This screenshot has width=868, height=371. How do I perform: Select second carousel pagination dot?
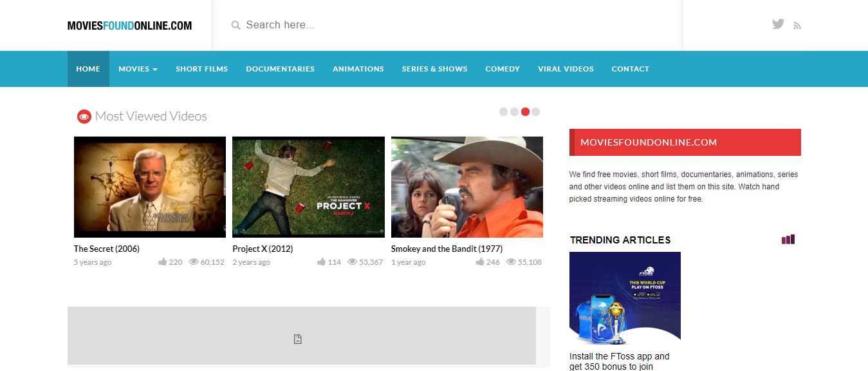[x=514, y=111]
